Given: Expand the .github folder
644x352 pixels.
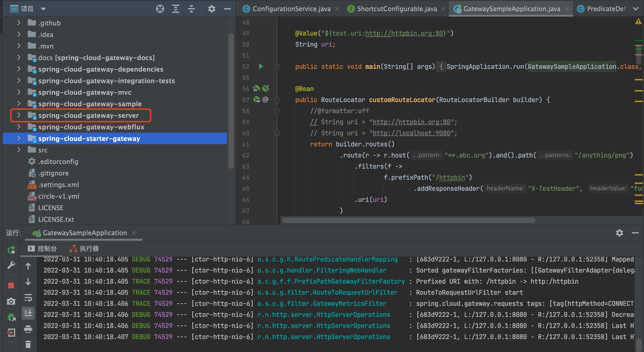Looking at the screenshot, I should [19, 23].
